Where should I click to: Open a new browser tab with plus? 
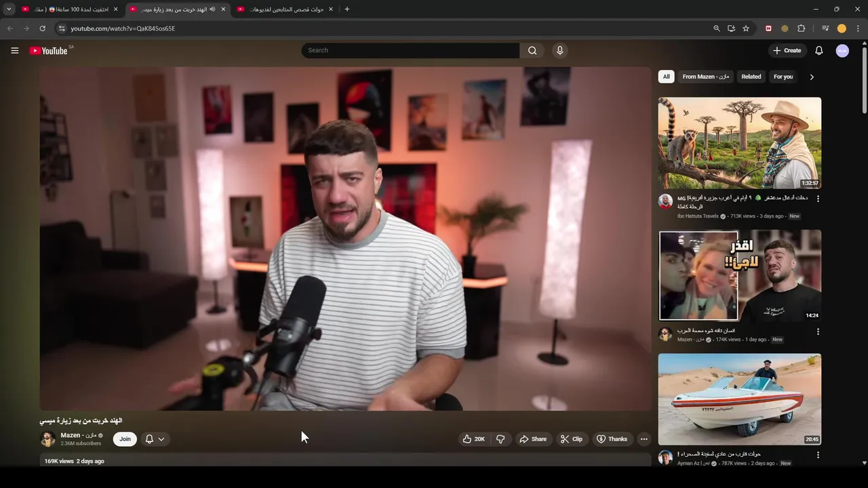coord(347,9)
